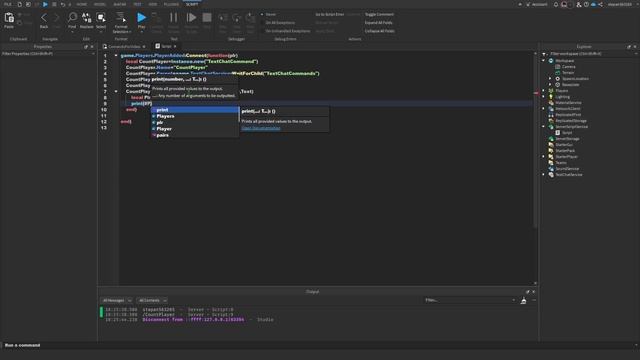640x360 pixels.
Task: Select Players service in Explorer
Action: [x=562, y=91]
